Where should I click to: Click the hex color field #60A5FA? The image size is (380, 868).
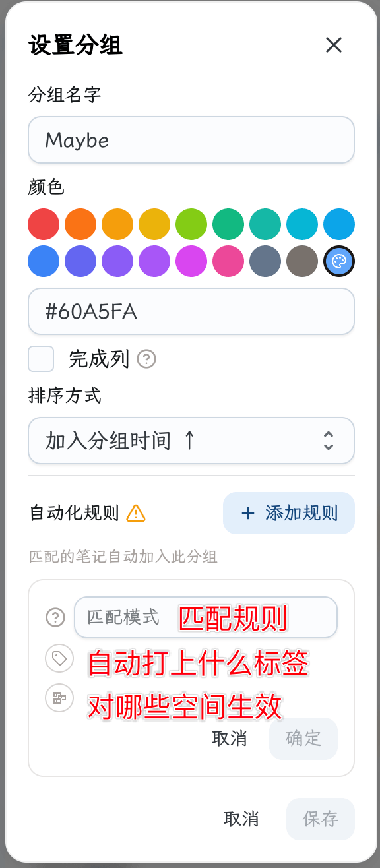coord(191,311)
